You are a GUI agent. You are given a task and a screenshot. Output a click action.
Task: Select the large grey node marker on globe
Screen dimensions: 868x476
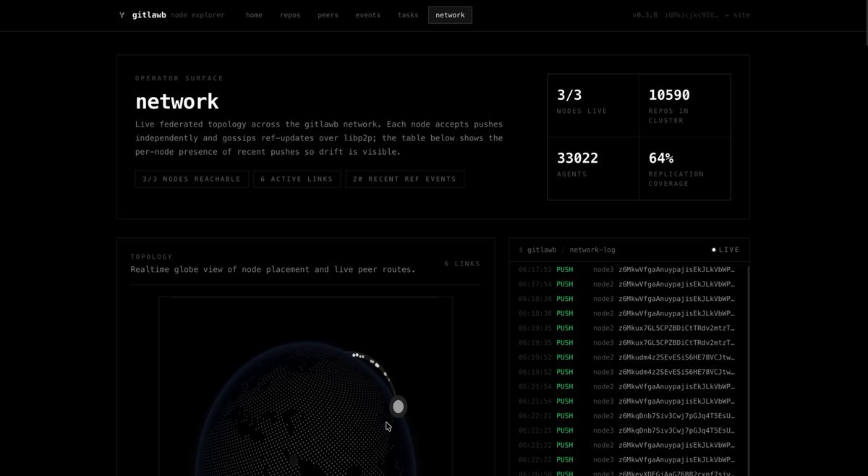point(398,407)
